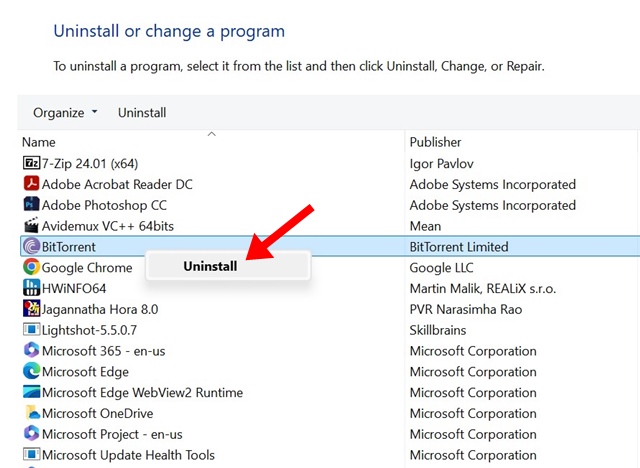Image resolution: width=640 pixels, height=468 pixels.
Task: Select the Microsoft Edge entry name
Action: coord(85,372)
